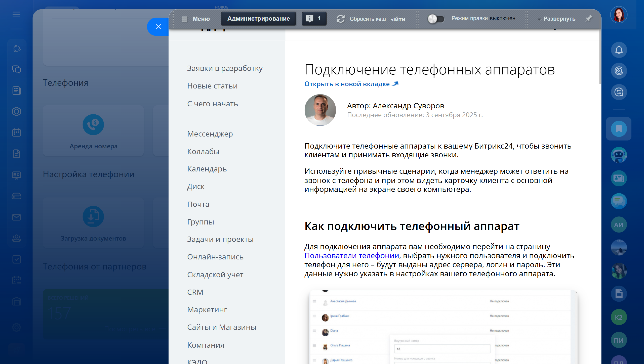Viewport: 644px width, 364px height.
Task: Open the Задачи и проекты help section
Action: pyautogui.click(x=220, y=239)
